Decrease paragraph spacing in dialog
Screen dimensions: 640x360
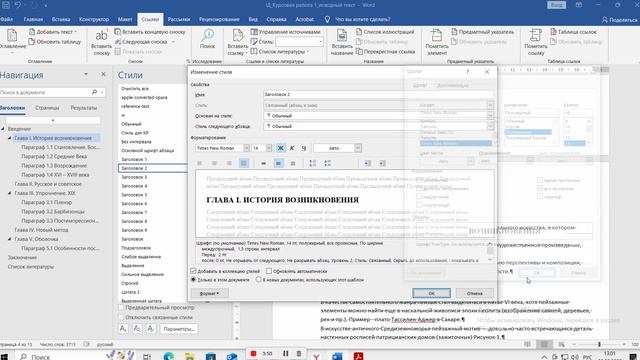click(327, 163)
